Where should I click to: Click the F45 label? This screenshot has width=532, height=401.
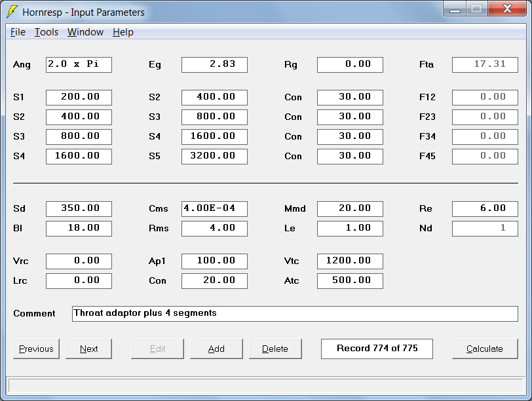coord(427,156)
